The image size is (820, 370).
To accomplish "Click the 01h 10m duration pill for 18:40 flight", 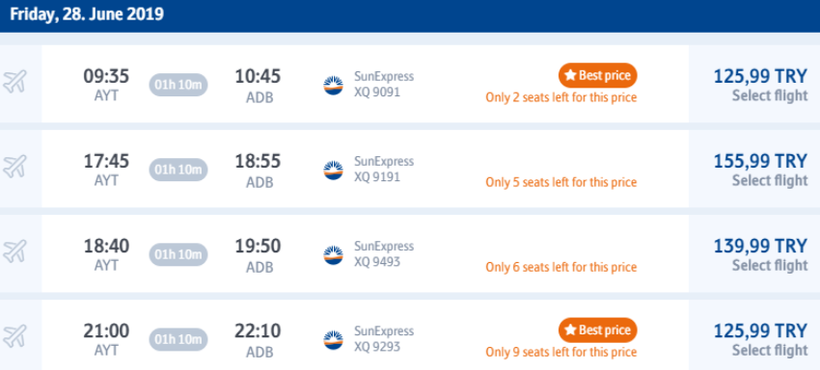I will coord(178,255).
